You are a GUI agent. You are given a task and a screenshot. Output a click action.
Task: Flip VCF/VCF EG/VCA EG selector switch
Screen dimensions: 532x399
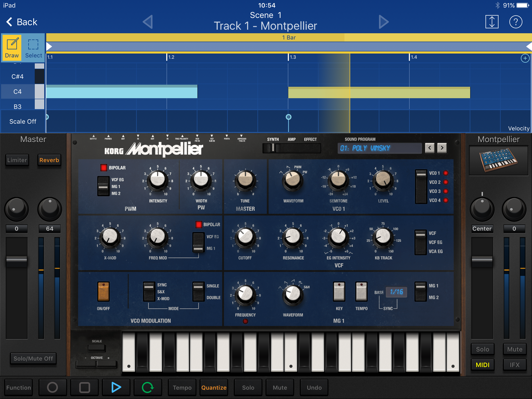pyautogui.click(x=421, y=242)
